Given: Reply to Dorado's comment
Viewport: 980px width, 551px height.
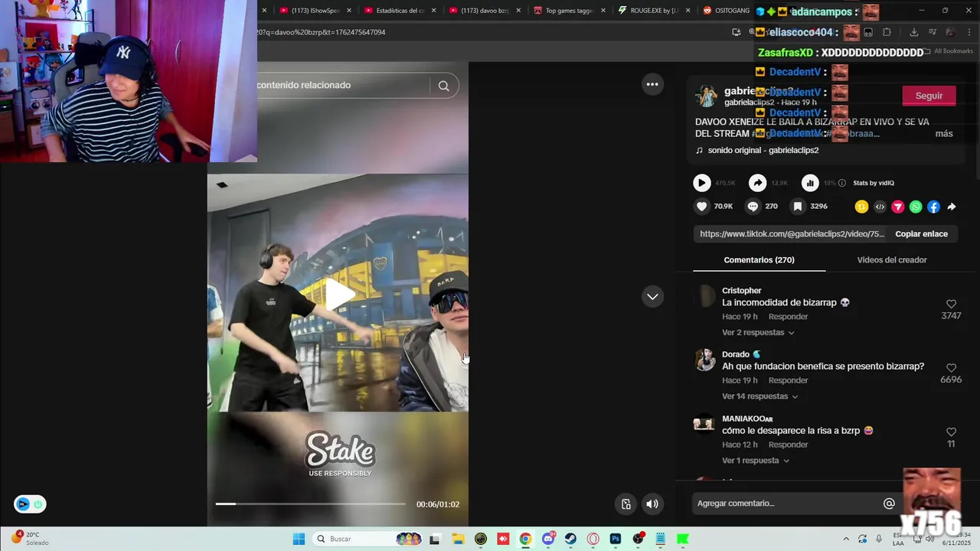Looking at the screenshot, I should click(x=788, y=380).
